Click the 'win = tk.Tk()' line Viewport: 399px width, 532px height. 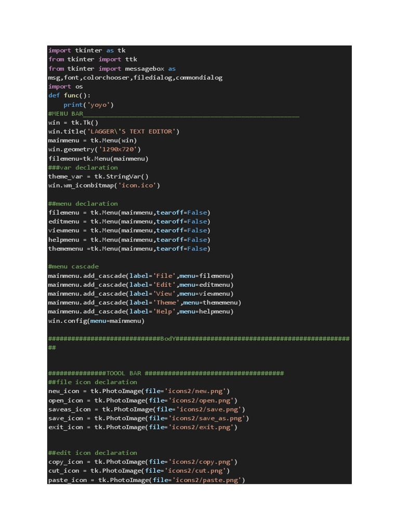point(73,123)
